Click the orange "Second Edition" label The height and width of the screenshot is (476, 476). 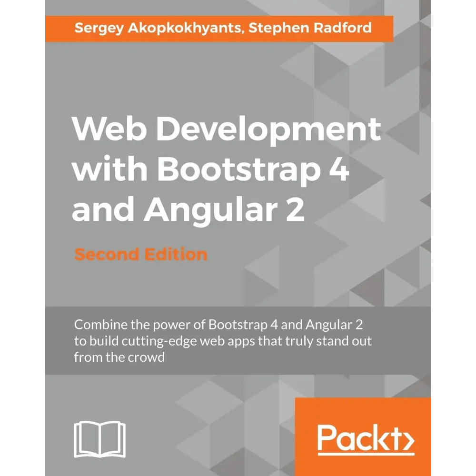point(141,254)
